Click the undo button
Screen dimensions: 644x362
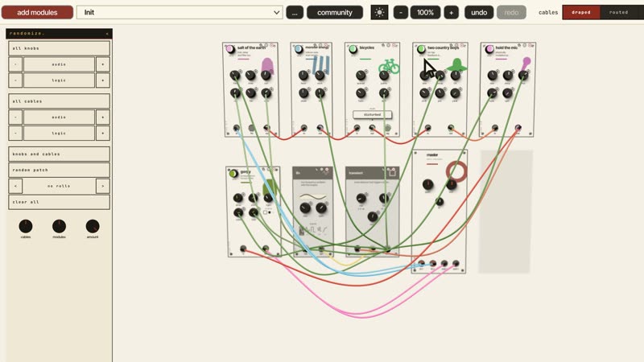tap(479, 12)
